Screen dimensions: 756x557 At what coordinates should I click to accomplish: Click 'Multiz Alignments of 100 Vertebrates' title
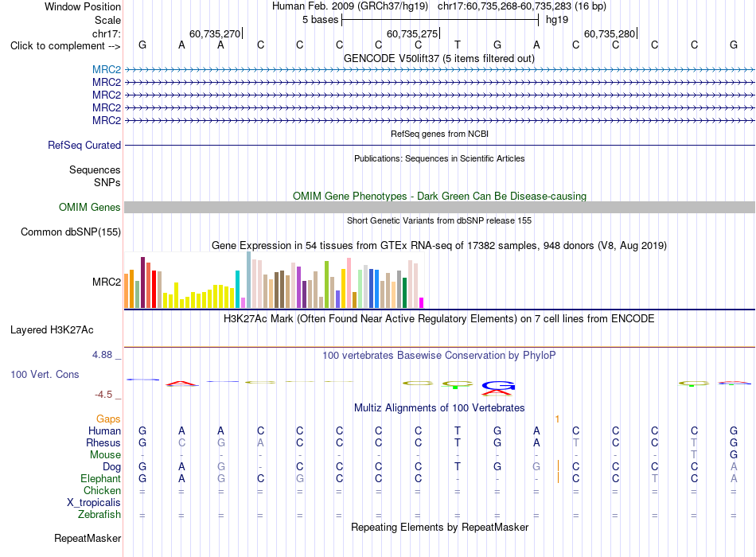point(439,408)
